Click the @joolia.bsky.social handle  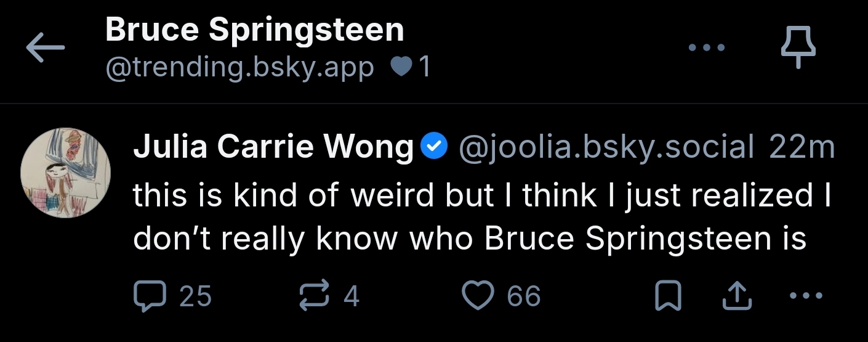pos(605,147)
